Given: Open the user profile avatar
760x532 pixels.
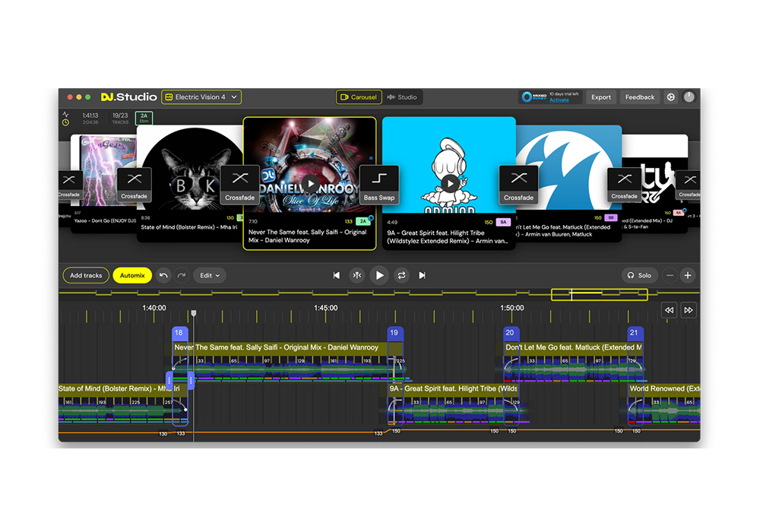Looking at the screenshot, I should click(689, 97).
